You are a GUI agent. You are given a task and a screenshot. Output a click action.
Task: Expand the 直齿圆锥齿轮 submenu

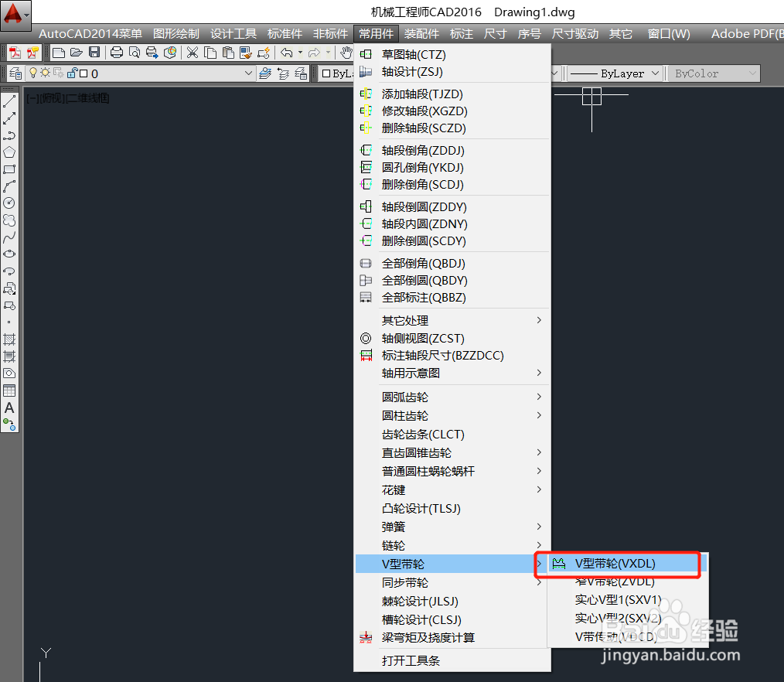pos(452,452)
